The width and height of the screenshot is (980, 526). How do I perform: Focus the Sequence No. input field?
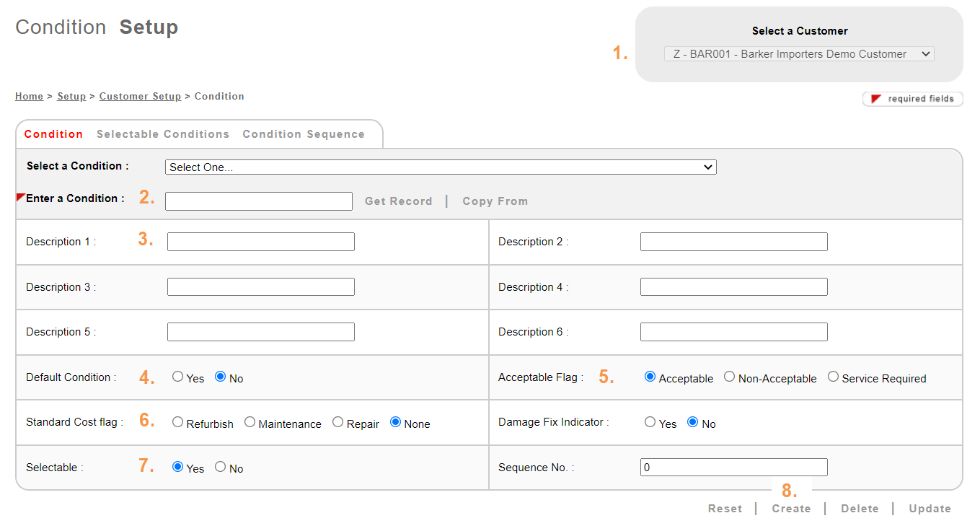click(733, 468)
